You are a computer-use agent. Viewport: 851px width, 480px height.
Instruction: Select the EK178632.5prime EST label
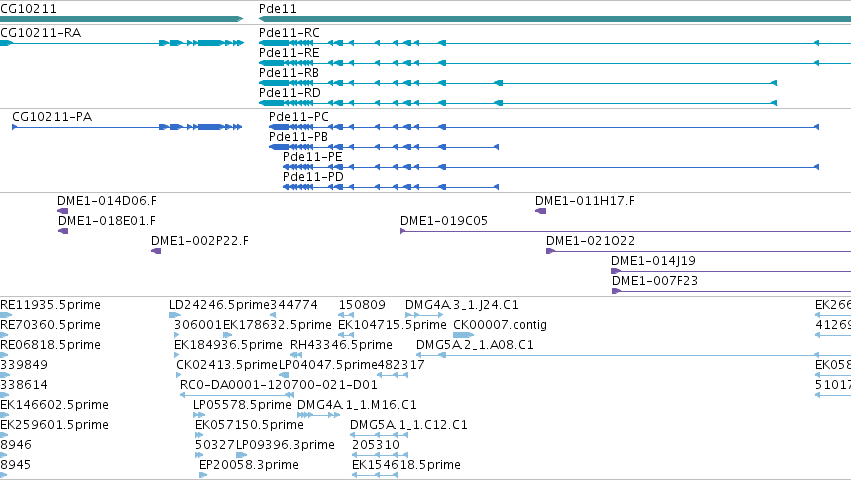[x=277, y=325]
